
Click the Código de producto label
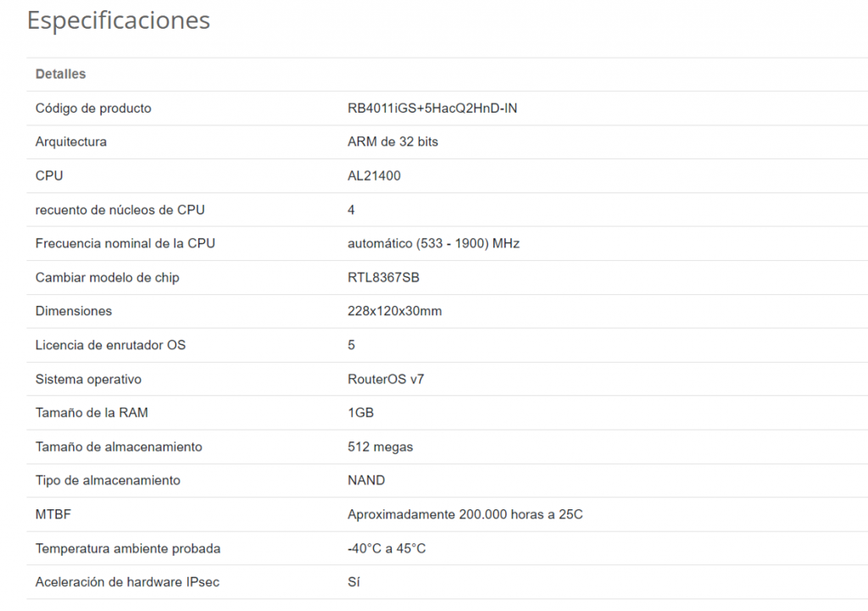[93, 108]
